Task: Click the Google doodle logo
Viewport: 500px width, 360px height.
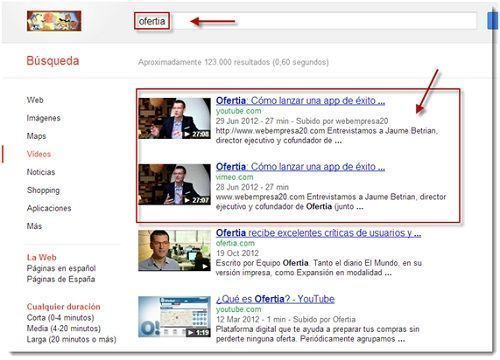Action: click(x=54, y=21)
